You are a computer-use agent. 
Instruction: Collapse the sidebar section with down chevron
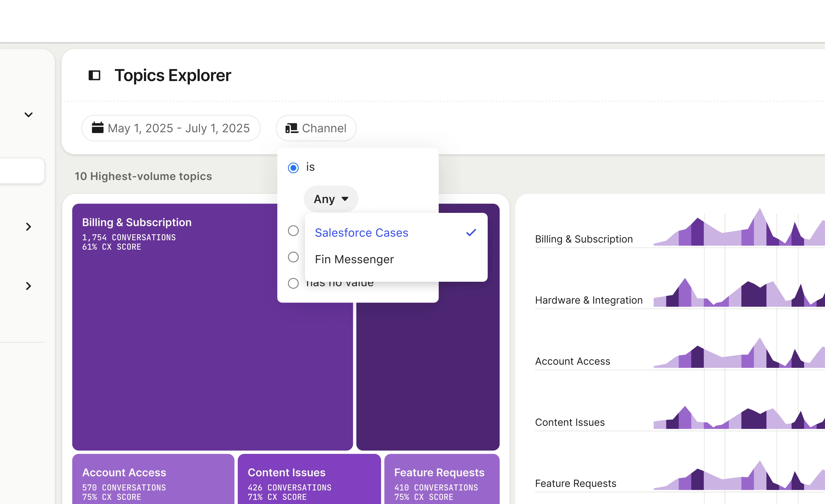pos(28,115)
